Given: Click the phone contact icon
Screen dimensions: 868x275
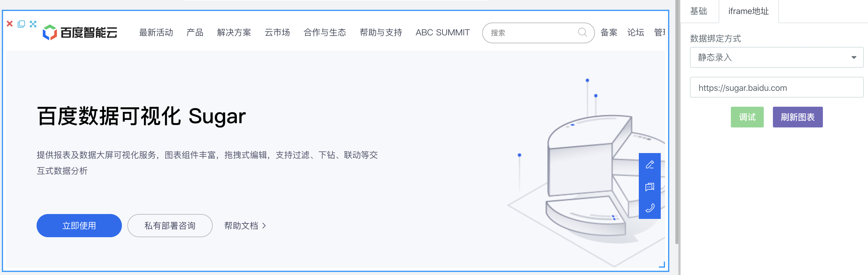Looking at the screenshot, I should coord(650,208).
